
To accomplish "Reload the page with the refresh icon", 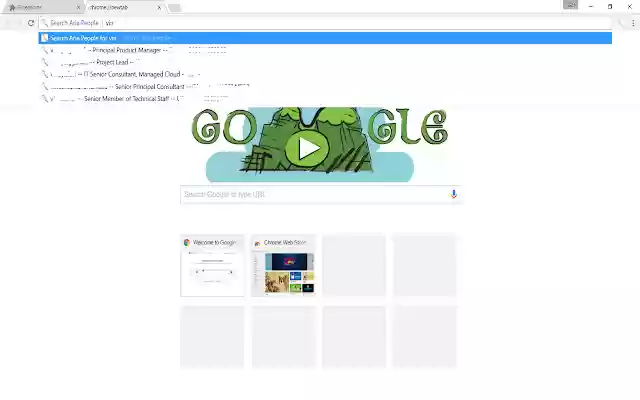I will click(x=31, y=23).
